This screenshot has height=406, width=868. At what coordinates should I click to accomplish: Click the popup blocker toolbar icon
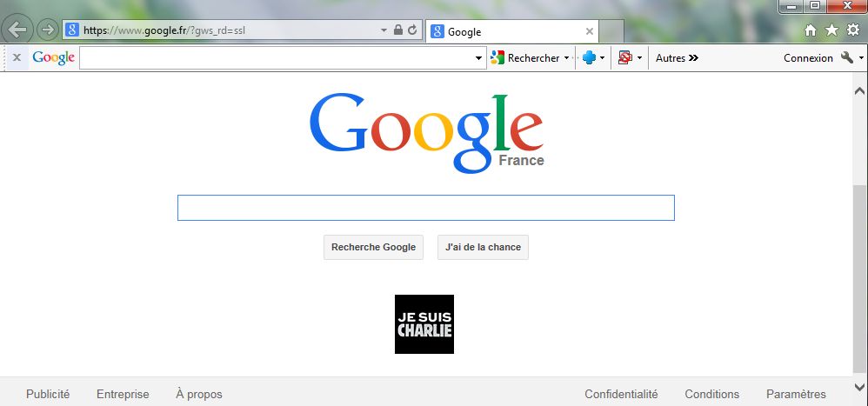click(625, 58)
